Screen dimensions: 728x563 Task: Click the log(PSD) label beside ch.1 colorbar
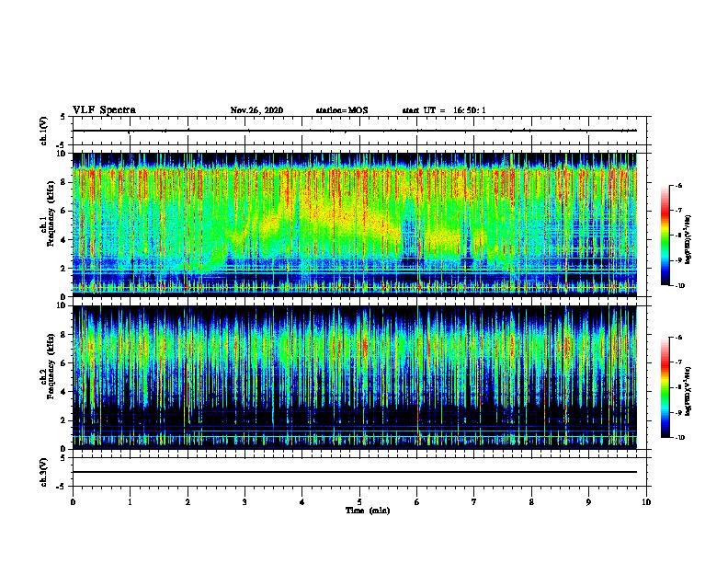pyautogui.click(x=688, y=239)
